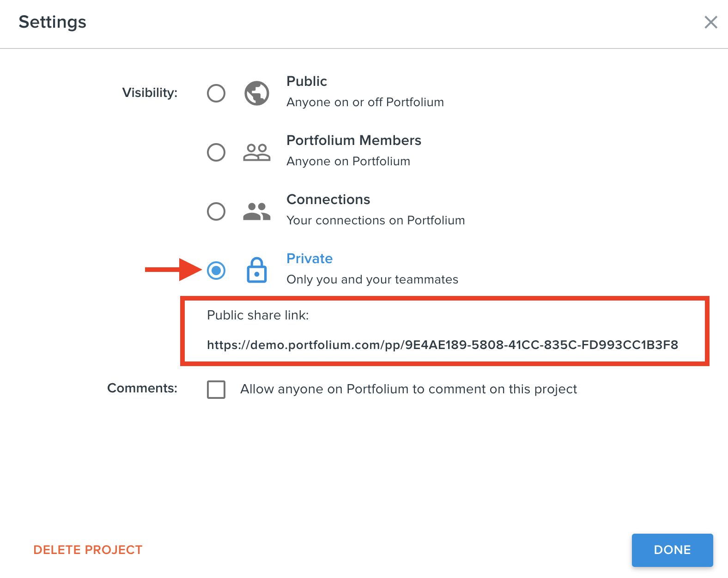Click the public share link URL

[443, 345]
